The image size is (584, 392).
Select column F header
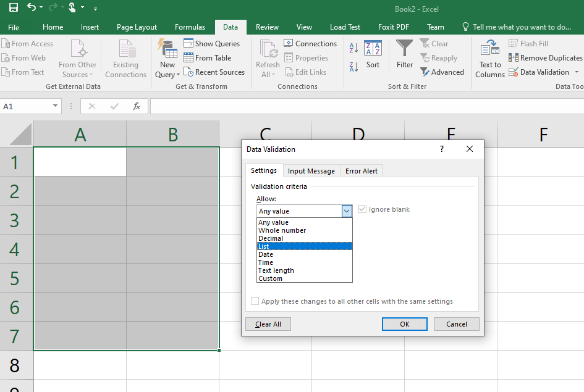pyautogui.click(x=543, y=134)
